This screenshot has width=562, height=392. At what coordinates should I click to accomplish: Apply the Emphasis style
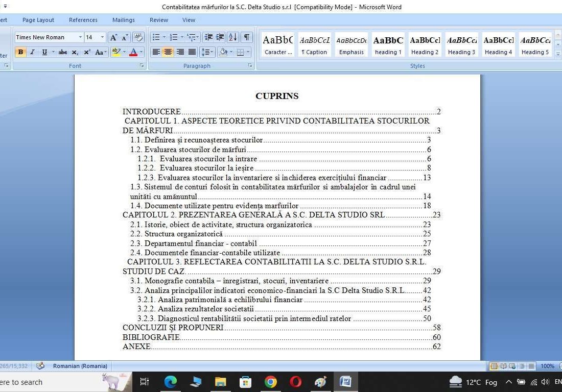point(352,44)
